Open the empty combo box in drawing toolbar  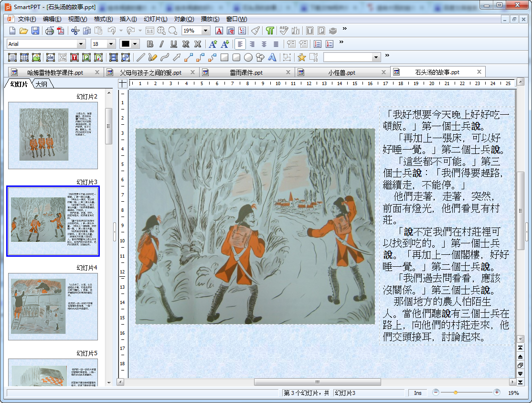(x=351, y=57)
